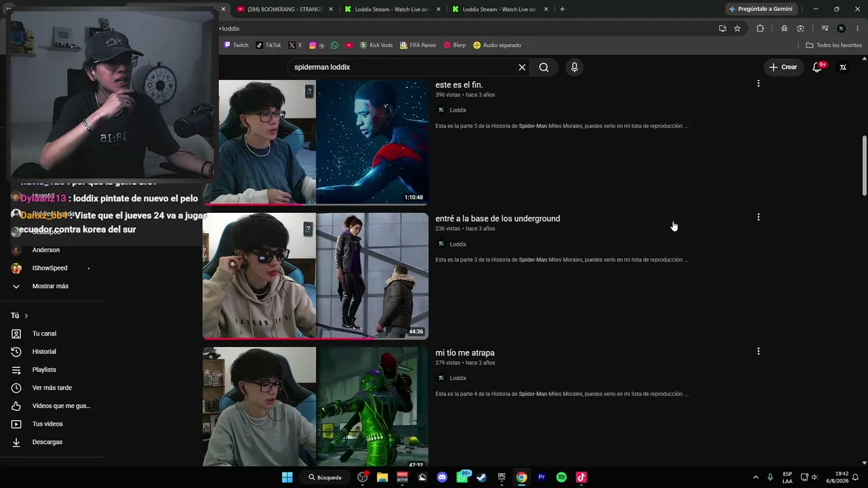
Task: Open the FIFA Panini bookmark
Action: pos(418,45)
